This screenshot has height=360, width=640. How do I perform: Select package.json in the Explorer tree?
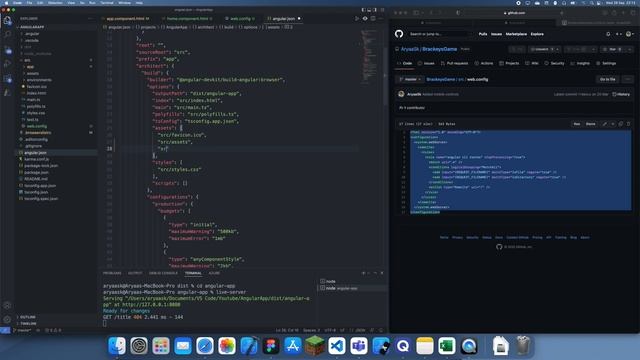[x=36, y=172]
